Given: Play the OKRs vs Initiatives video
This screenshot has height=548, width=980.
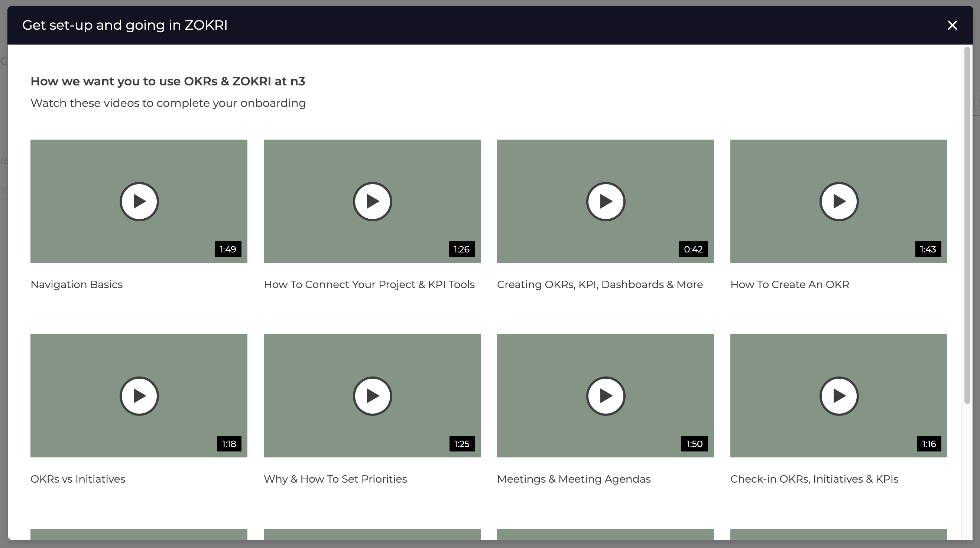Looking at the screenshot, I should coord(139,396).
